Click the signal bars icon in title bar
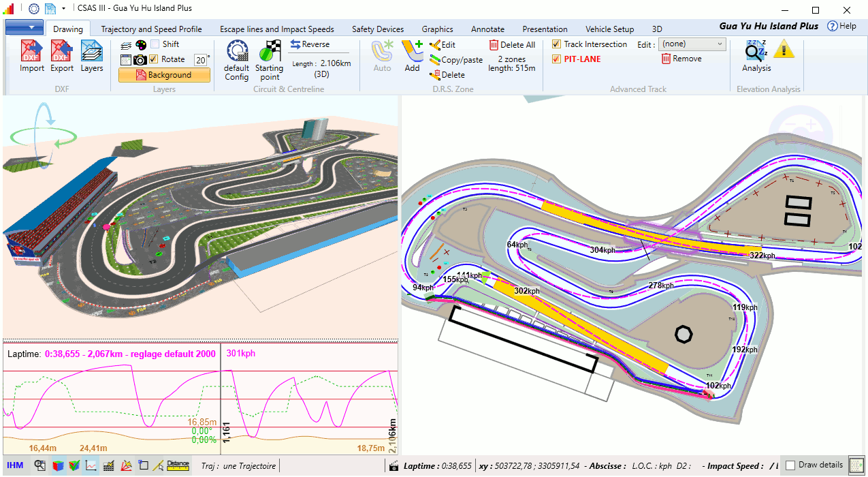The width and height of the screenshot is (868, 477). [x=9, y=9]
